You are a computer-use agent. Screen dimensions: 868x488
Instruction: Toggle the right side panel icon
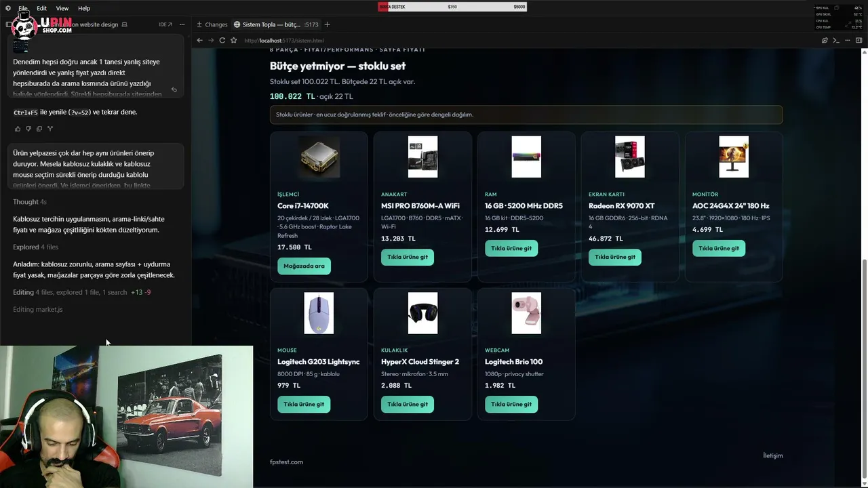pyautogui.click(x=859, y=41)
